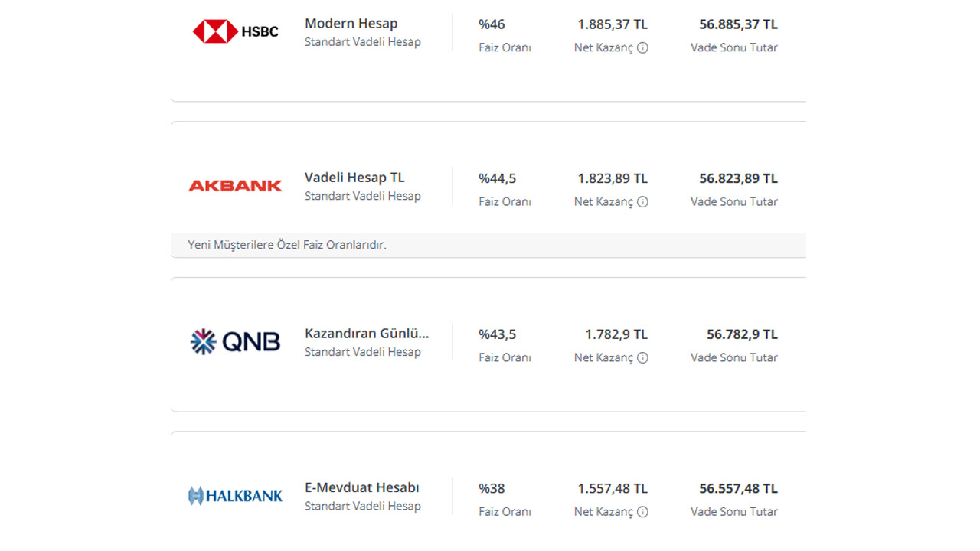Select the 1.557,48 TL net earnings value
The height and width of the screenshot is (551, 980).
(x=612, y=488)
